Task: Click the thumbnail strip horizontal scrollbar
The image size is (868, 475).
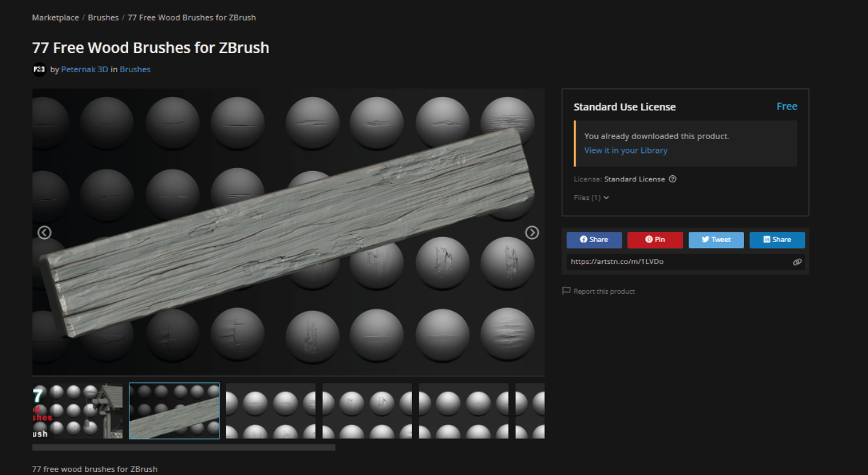Action: pyautogui.click(x=183, y=447)
